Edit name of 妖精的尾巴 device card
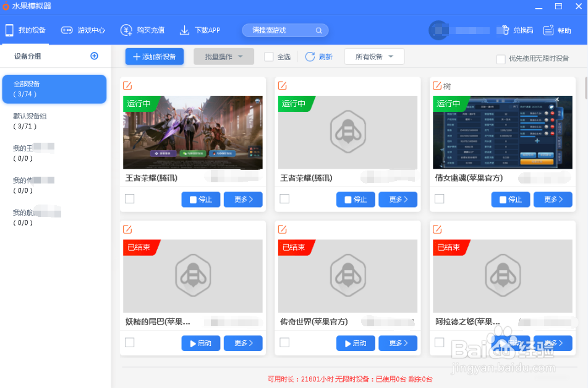 pos(127,229)
